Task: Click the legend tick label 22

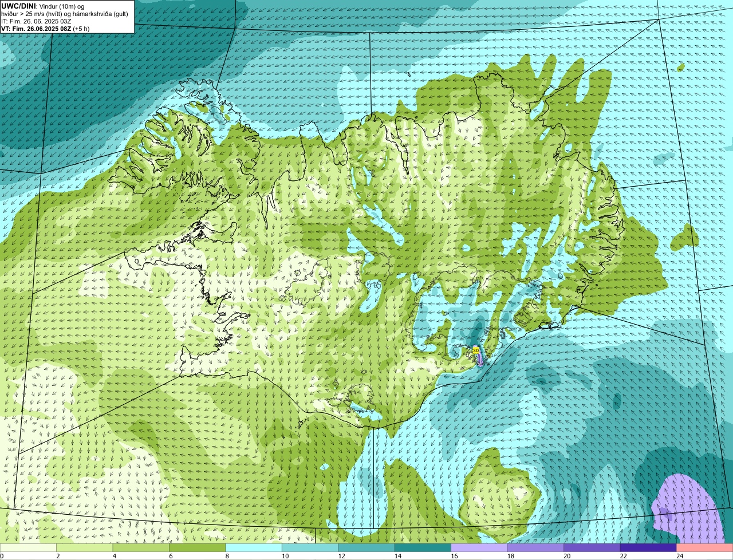Action: tap(623, 556)
